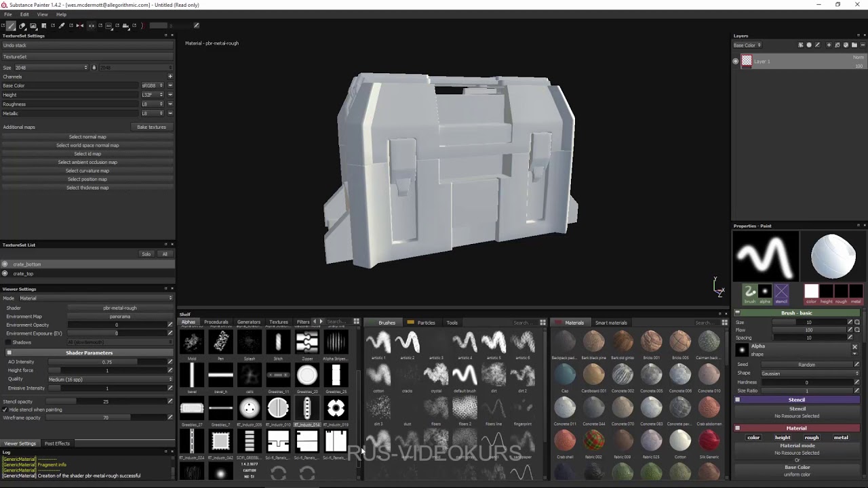Add a mask to the layer
Image resolution: width=868 pixels, height=488 pixels.
[x=809, y=45]
